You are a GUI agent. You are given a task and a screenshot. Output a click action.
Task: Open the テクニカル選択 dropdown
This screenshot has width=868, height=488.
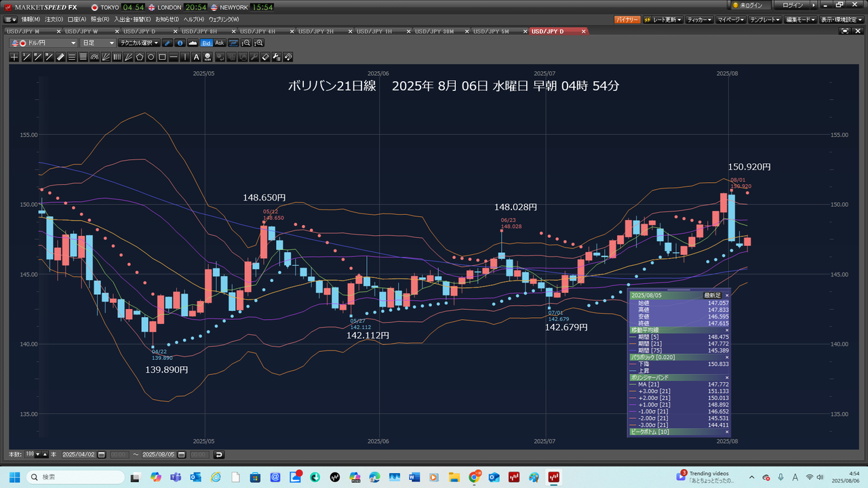pos(139,43)
